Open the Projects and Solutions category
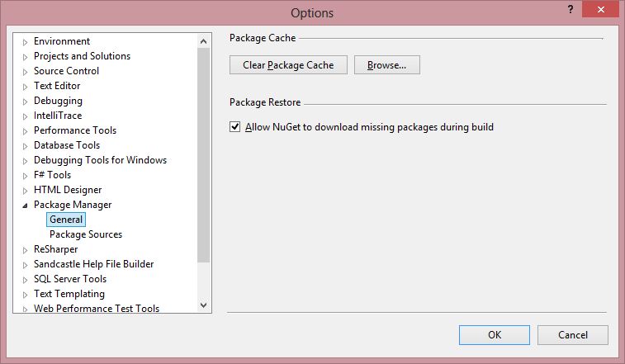Viewport: 625px width, 364px height. [82, 56]
